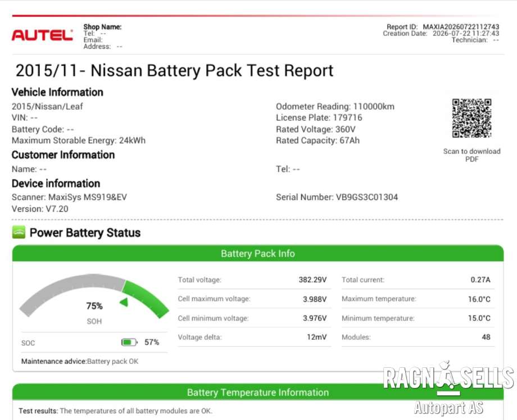
Task: Click the Total current value 0.27A
Action: pyautogui.click(x=480, y=280)
